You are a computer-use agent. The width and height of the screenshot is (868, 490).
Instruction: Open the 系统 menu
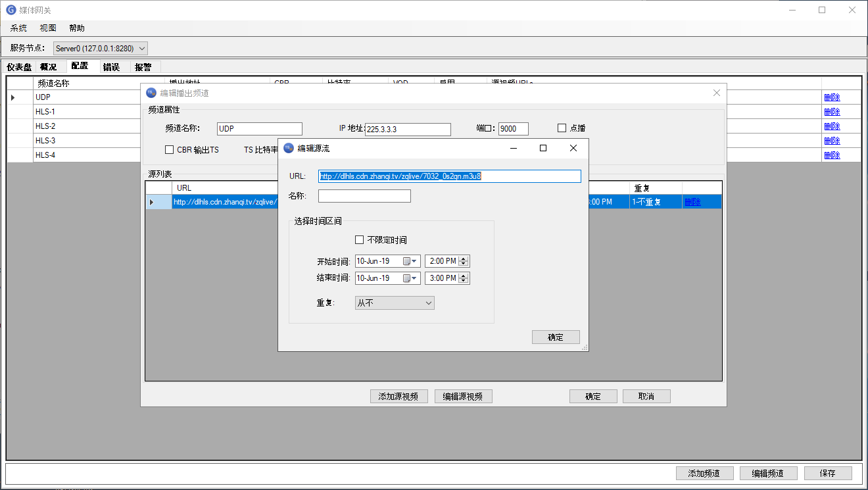[x=17, y=28]
